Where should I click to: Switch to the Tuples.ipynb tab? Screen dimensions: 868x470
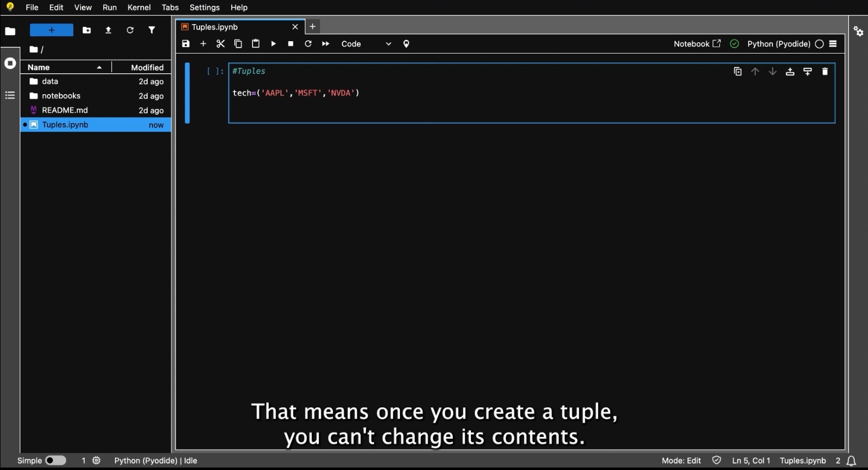pos(235,27)
